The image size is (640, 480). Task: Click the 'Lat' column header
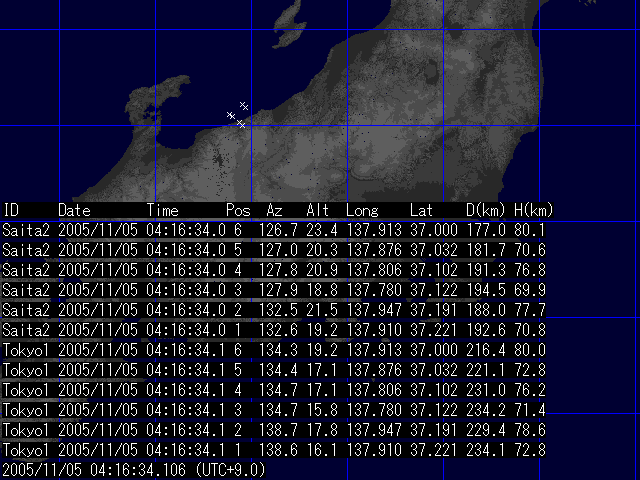tap(421, 211)
